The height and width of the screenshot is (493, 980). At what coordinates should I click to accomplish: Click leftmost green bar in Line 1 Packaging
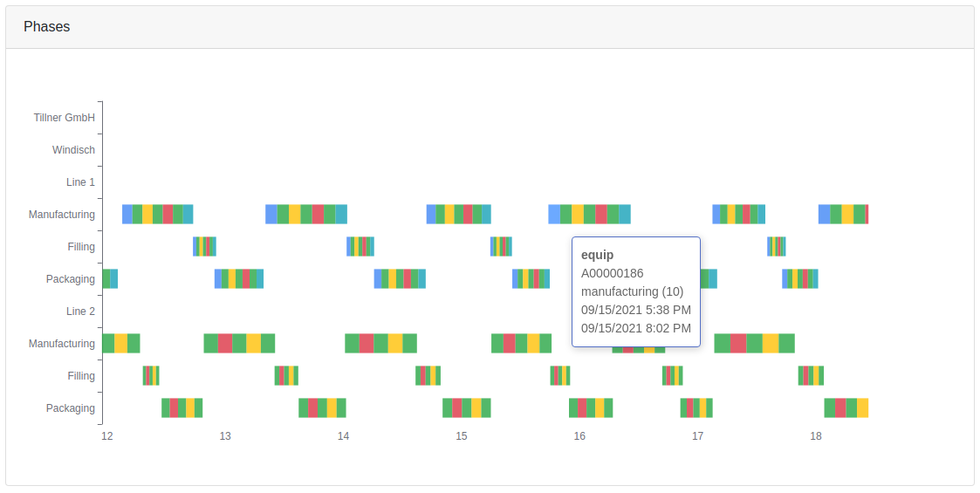(x=106, y=278)
